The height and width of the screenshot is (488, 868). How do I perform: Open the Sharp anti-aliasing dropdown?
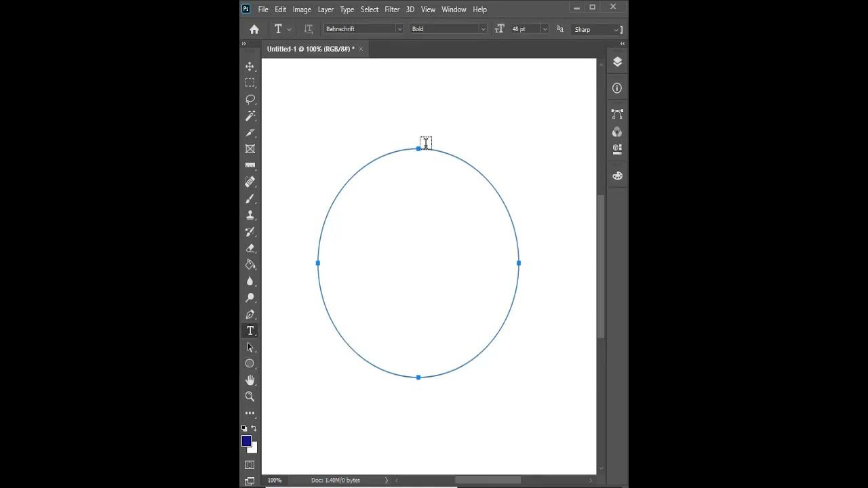[597, 29]
